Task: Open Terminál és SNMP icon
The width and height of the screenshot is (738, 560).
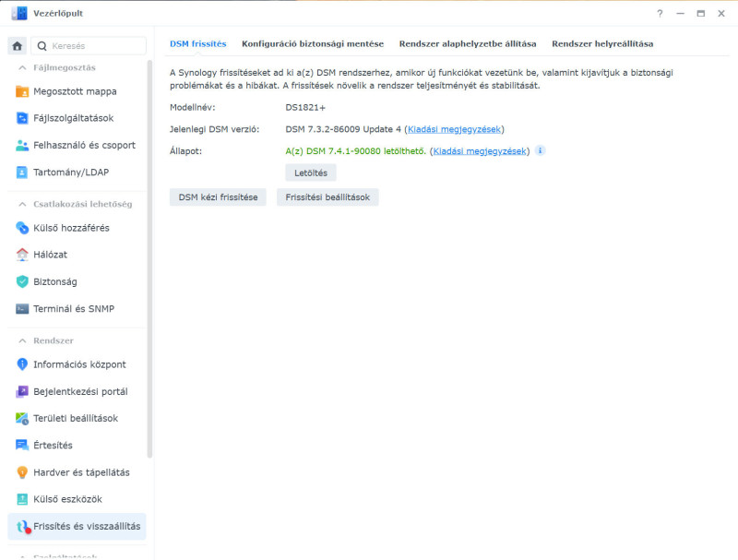Action: coord(21,309)
